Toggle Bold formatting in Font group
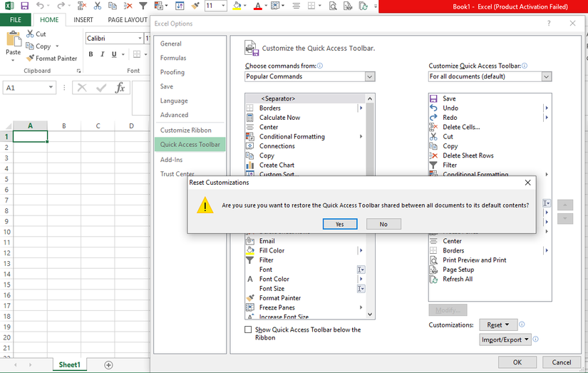This screenshot has width=588, height=373. [x=91, y=54]
